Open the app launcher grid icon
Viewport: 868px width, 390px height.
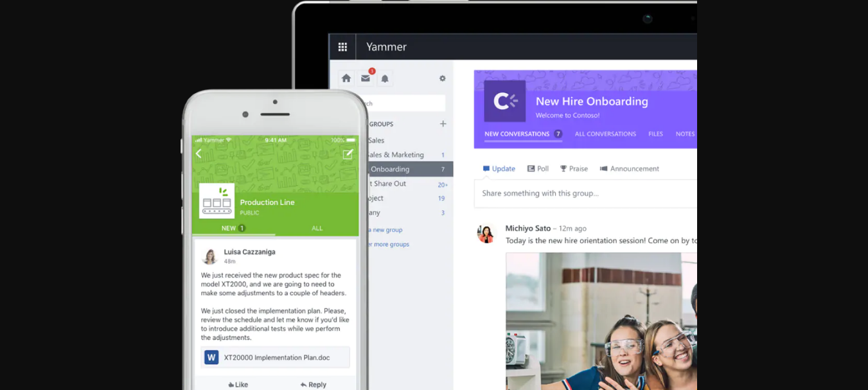(x=342, y=47)
